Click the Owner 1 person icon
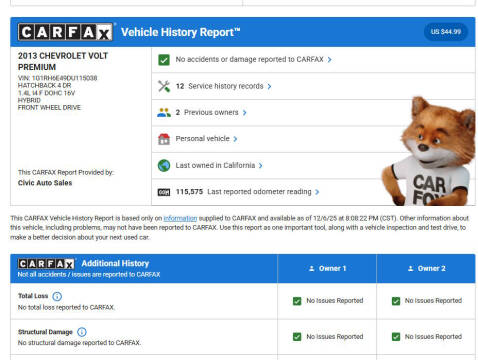This screenshot has height=360, width=478. click(312, 269)
